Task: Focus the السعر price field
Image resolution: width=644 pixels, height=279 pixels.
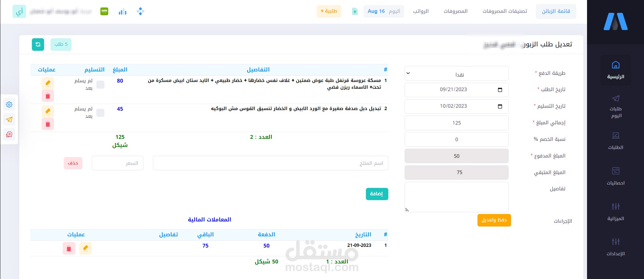Action: pos(118,163)
